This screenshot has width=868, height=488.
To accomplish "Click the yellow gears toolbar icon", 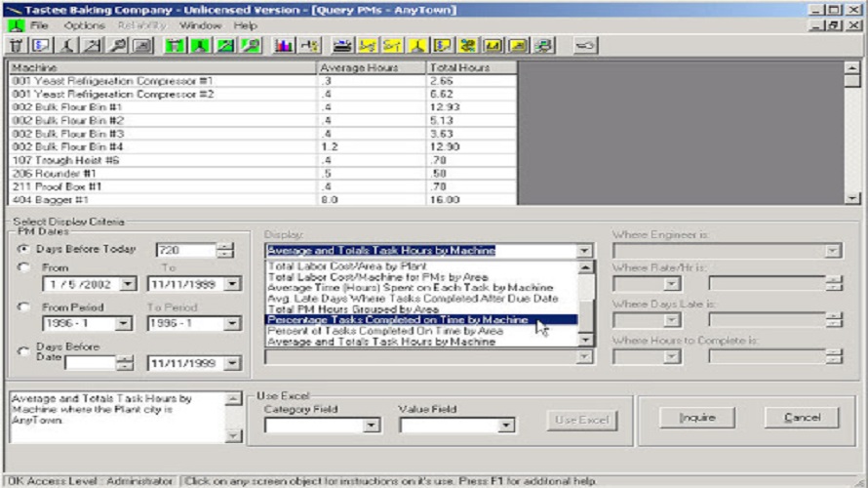I will click(468, 46).
